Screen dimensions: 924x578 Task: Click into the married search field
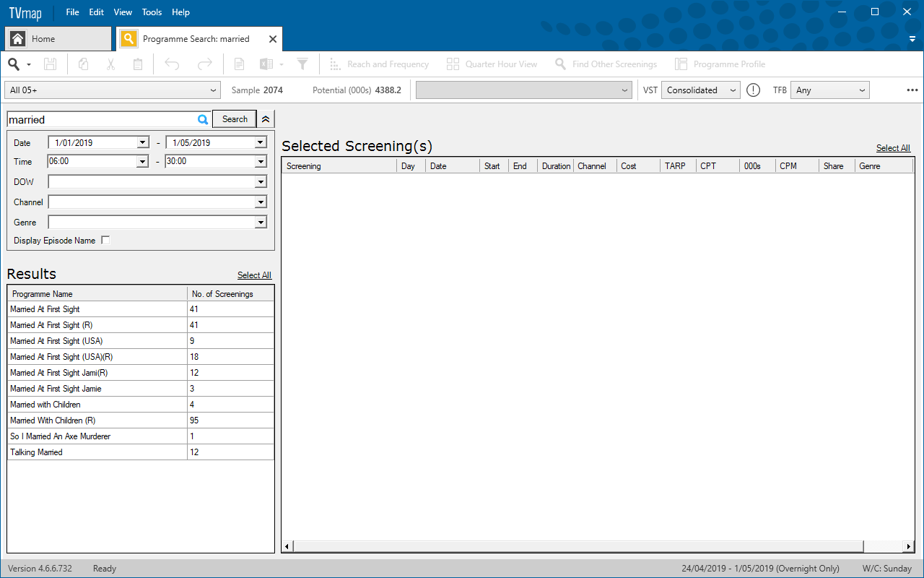click(101, 119)
